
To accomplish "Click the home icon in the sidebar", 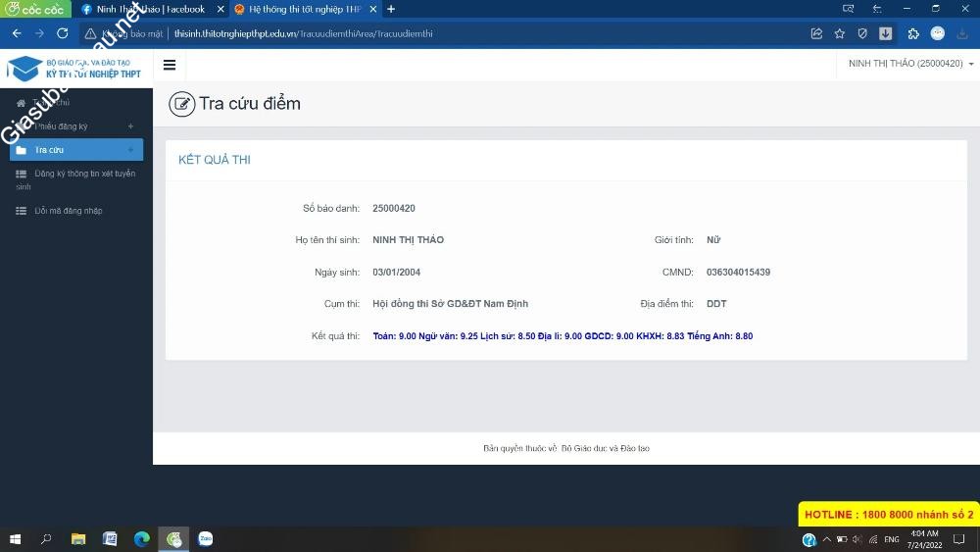I will [21, 103].
